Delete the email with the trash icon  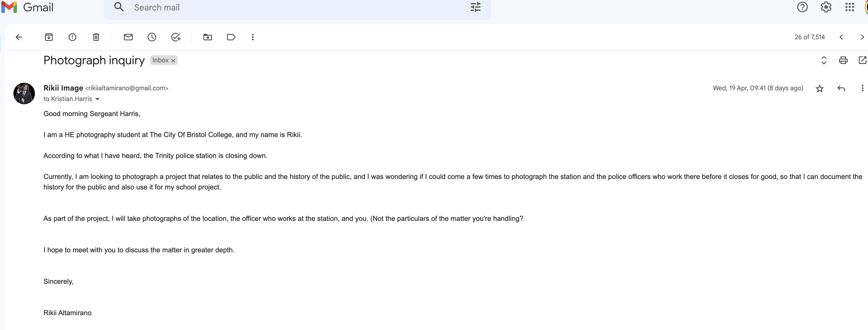(96, 37)
